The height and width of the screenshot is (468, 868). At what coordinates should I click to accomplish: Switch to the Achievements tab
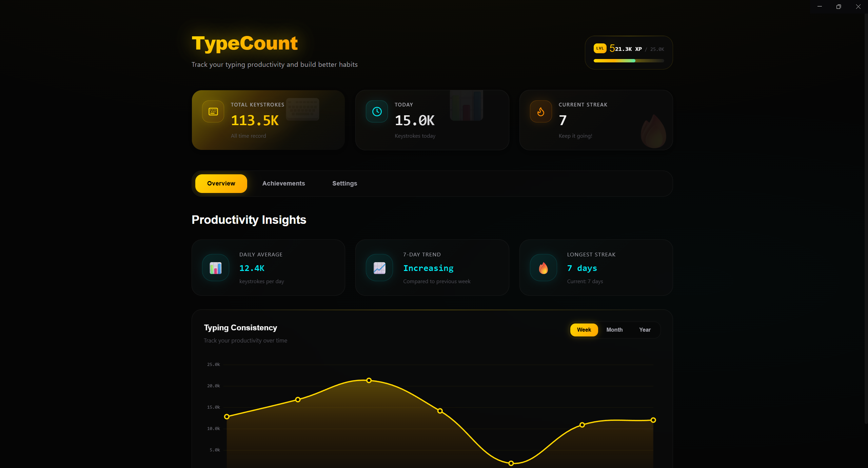[283, 183]
